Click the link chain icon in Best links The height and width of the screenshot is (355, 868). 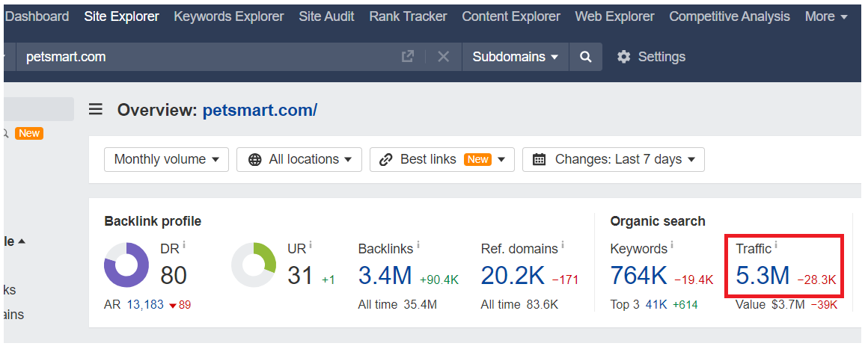[x=386, y=160]
